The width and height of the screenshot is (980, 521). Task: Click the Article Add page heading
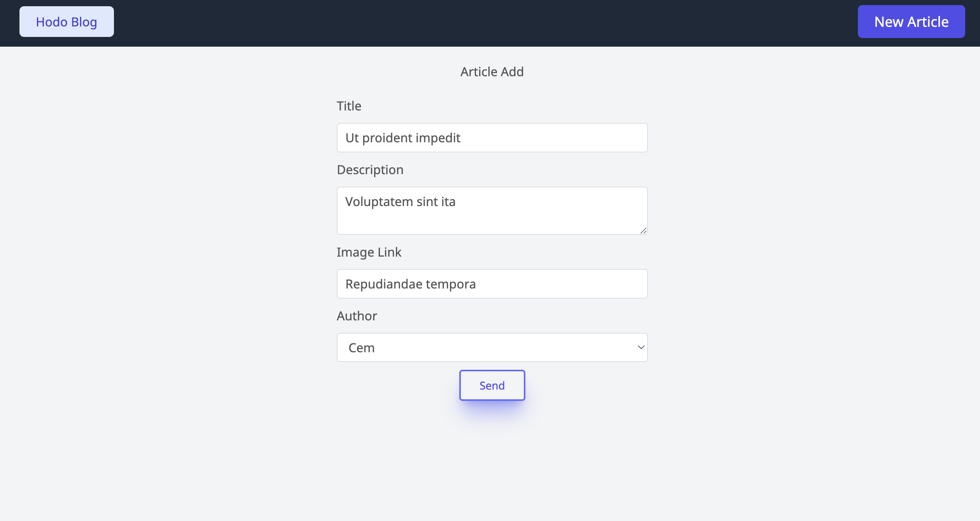pos(492,72)
